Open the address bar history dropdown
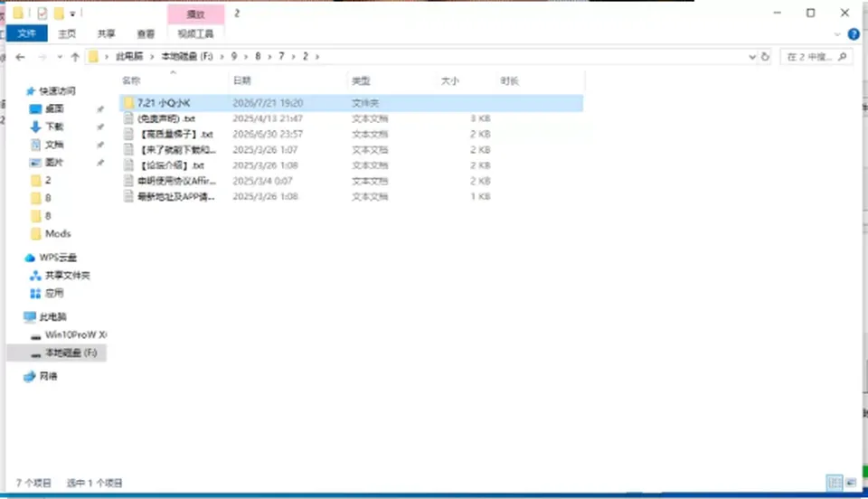The width and height of the screenshot is (868, 499). pos(751,56)
